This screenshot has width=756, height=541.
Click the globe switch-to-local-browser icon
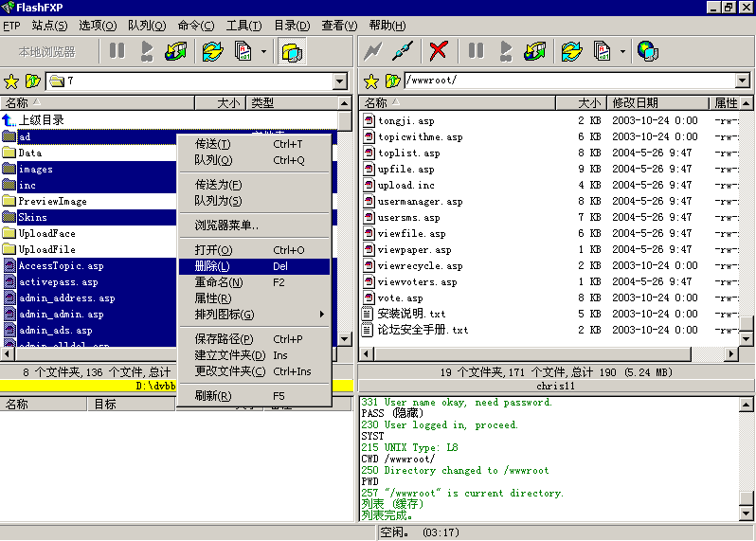click(647, 51)
